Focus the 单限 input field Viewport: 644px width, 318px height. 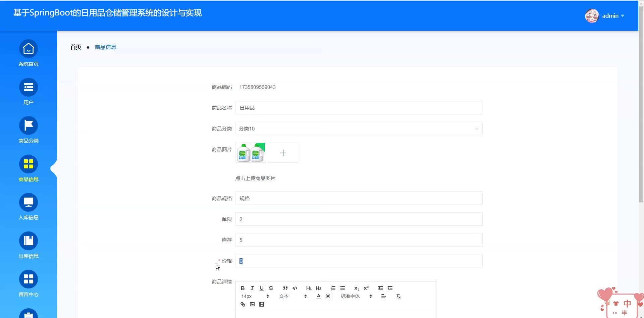pos(359,219)
